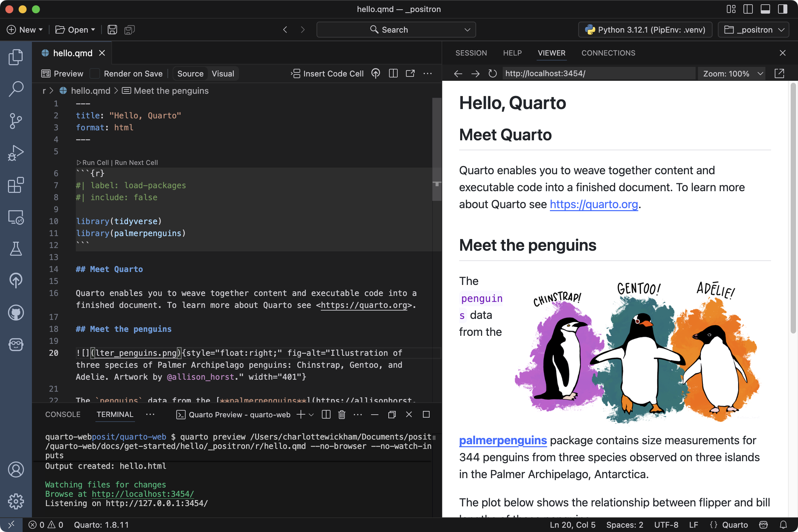Click the Save All icon in top toolbar
Screen dimensions: 798x532
point(130,30)
